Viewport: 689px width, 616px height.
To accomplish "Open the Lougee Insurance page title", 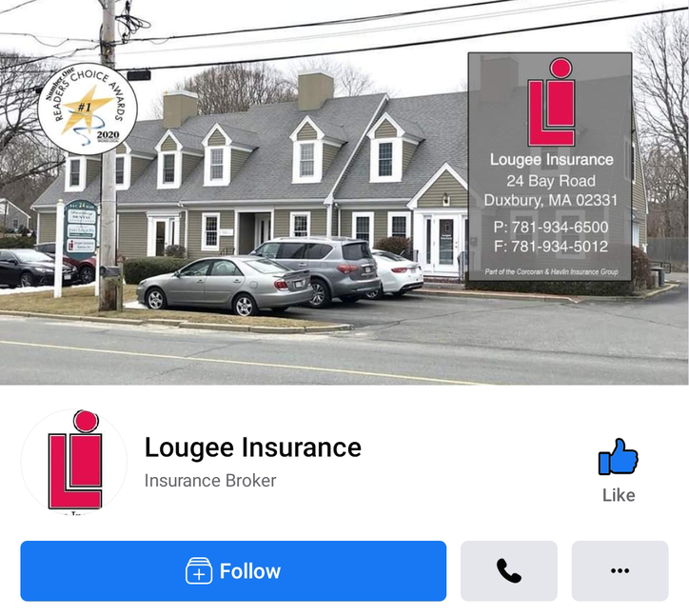I will [x=252, y=447].
